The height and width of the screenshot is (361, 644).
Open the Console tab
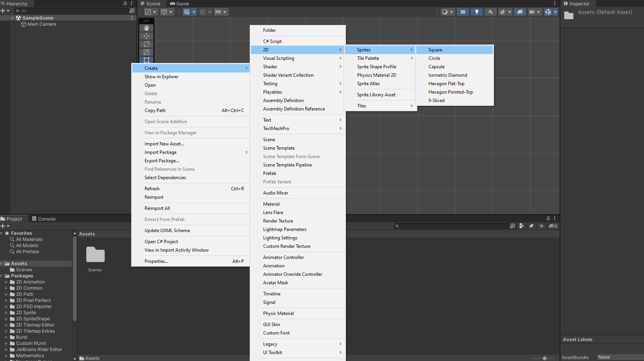point(44,219)
